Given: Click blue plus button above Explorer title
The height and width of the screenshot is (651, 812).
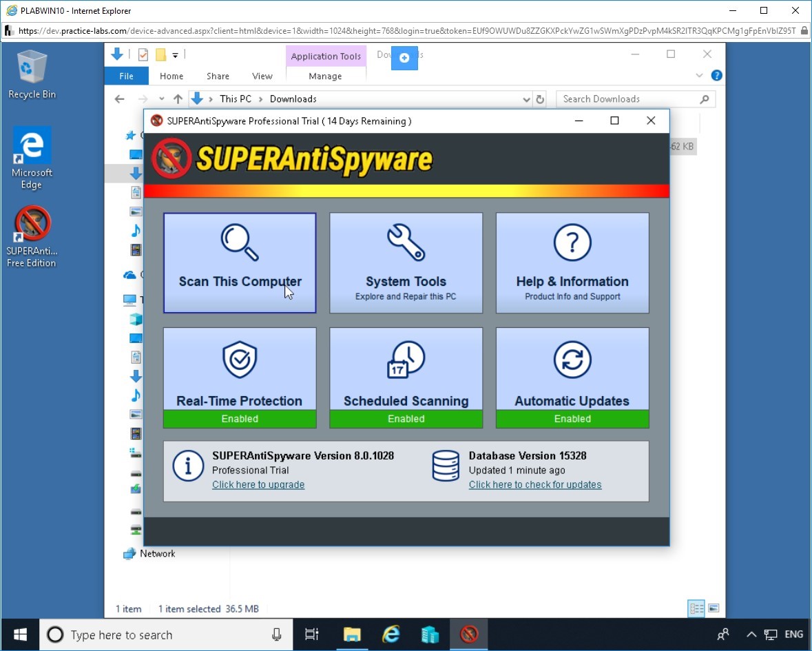Looking at the screenshot, I should pyautogui.click(x=404, y=58).
